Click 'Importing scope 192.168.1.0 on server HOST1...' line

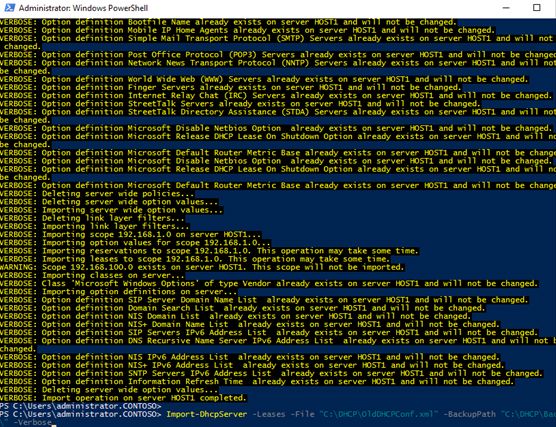coord(130,234)
